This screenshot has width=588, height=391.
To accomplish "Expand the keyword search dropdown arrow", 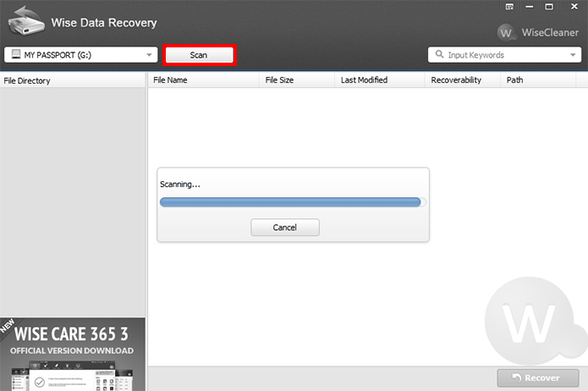I will tap(573, 55).
